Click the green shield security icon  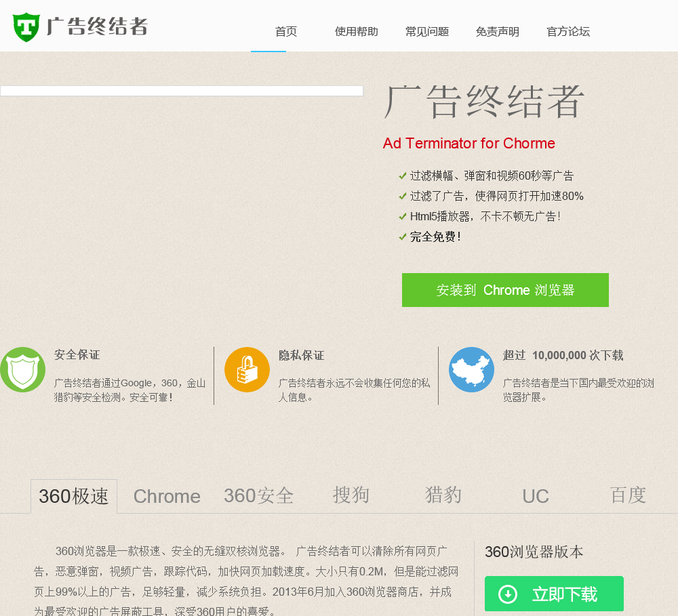point(22,369)
